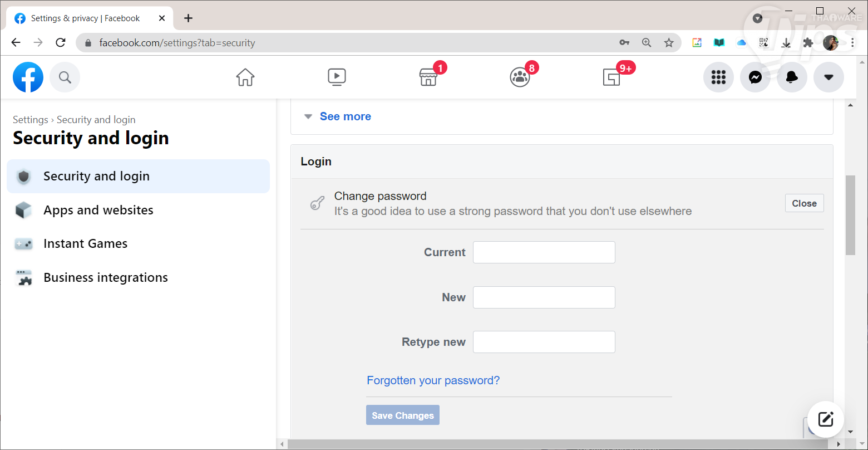Go to Instant Games settings
Viewport: 868px width, 450px height.
(86, 243)
